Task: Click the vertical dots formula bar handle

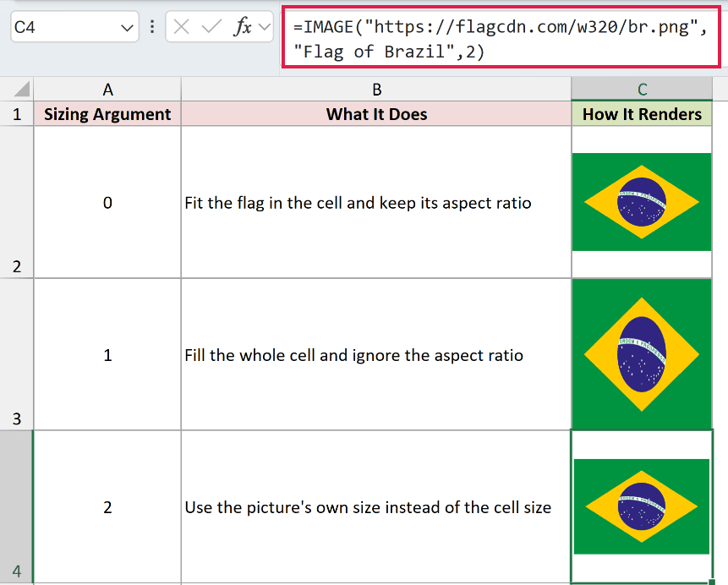Action: [152, 27]
